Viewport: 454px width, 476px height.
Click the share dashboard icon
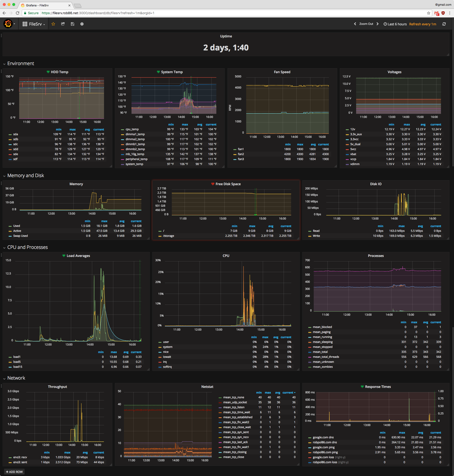[x=63, y=24]
